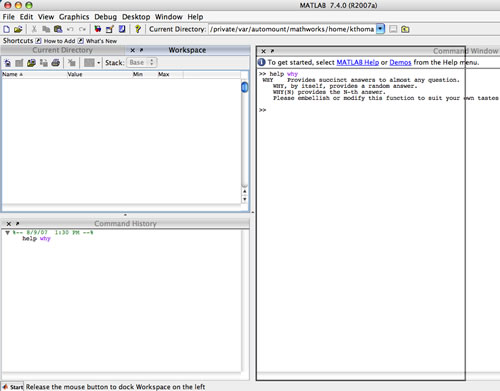This screenshot has height=391, width=500.
Task: Undock the Command Window arrow
Action: click(x=272, y=51)
